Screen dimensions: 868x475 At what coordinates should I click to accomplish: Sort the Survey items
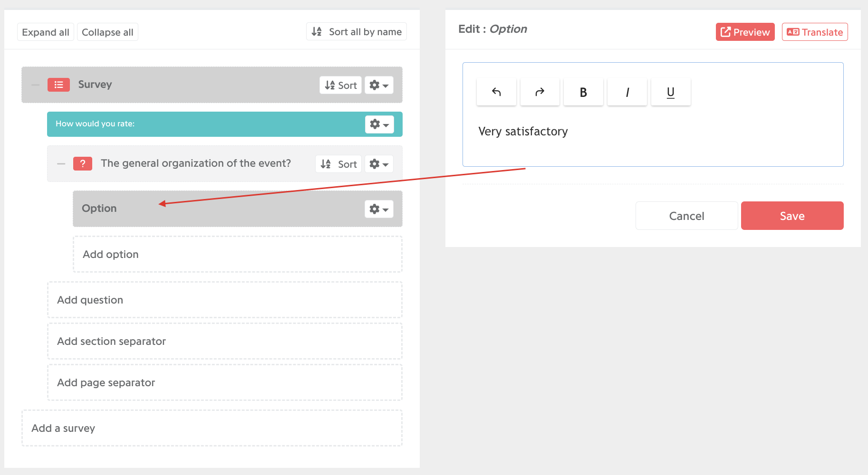340,85
